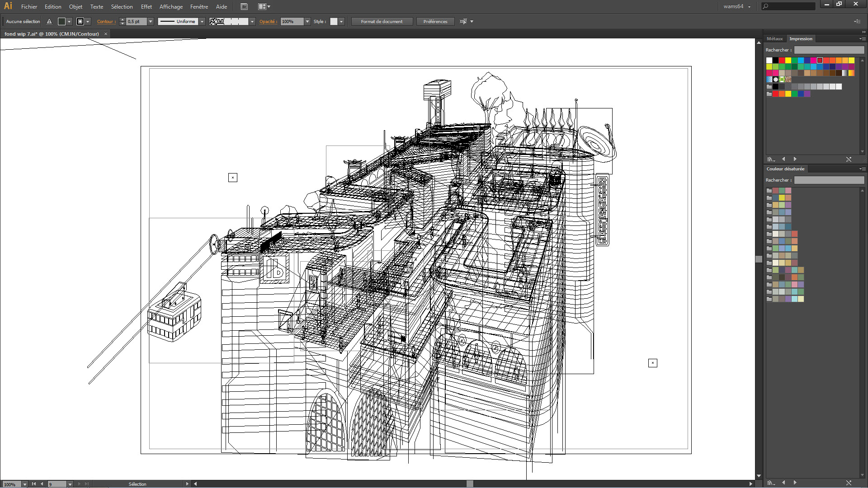Increase stroke weight with stepper arrows

[122, 19]
